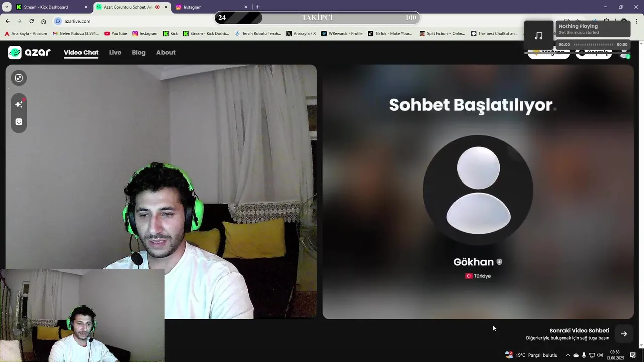The image size is (644, 362).
Task: Open the Chrome three-dot menu
Action: coord(636,21)
